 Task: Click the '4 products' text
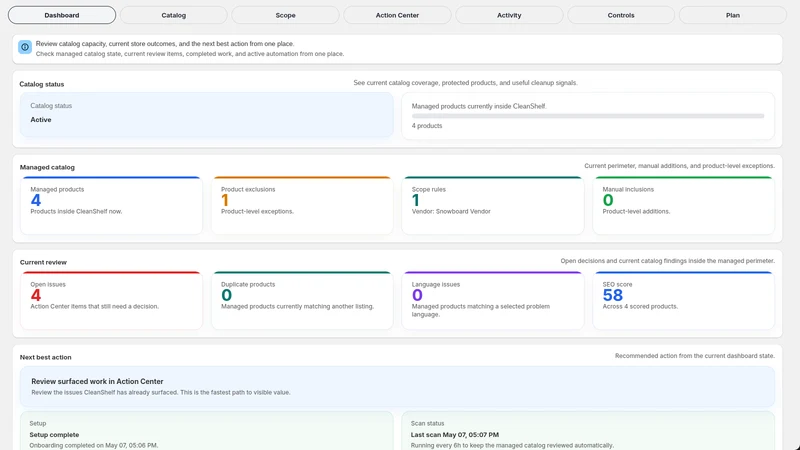tap(427, 126)
